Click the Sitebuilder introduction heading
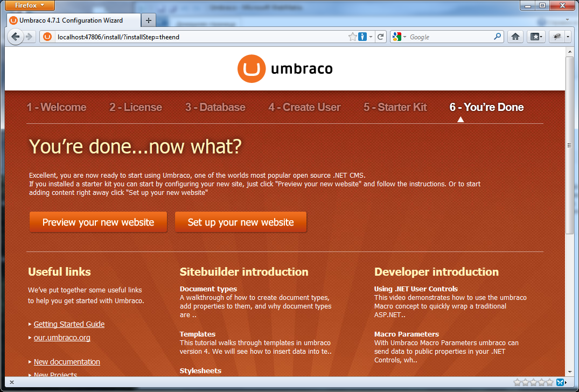This screenshot has height=392, width=579. point(243,272)
